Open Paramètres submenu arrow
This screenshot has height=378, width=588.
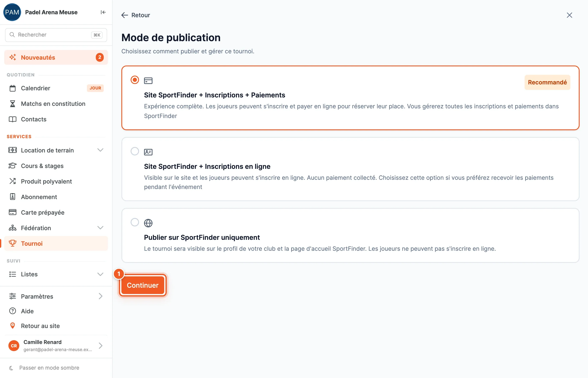(x=100, y=296)
